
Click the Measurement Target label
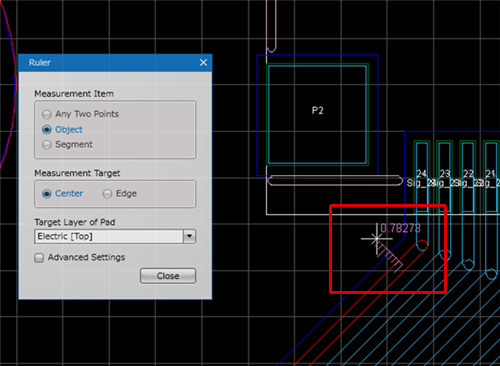(77, 173)
